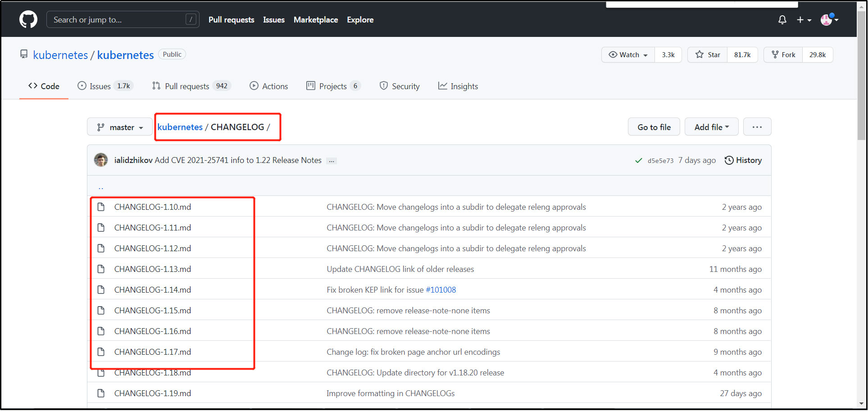Screen dimensions: 868x411
Task: Open Change log: fix broken page anchor commit
Action: coord(414,352)
